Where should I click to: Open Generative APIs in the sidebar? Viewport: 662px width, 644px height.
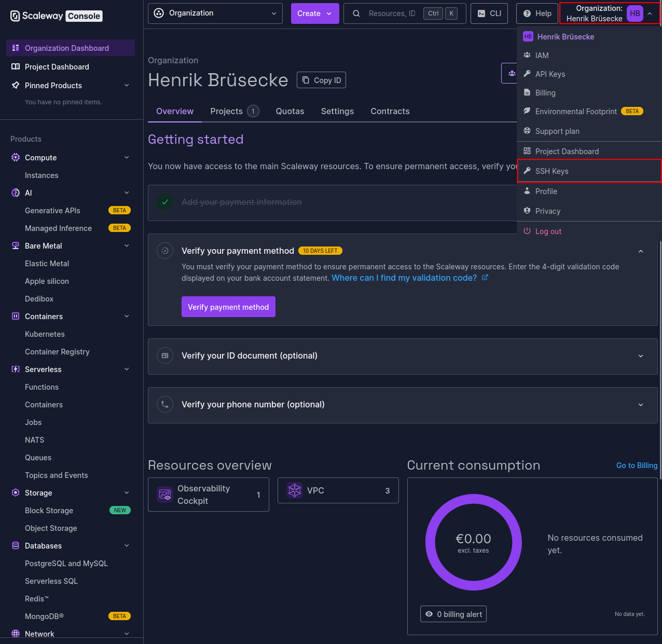click(52, 210)
